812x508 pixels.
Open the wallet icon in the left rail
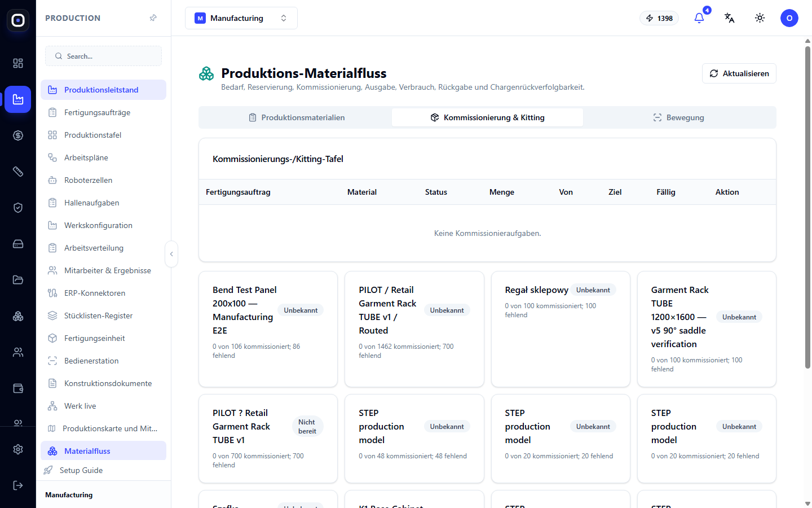[x=18, y=388]
